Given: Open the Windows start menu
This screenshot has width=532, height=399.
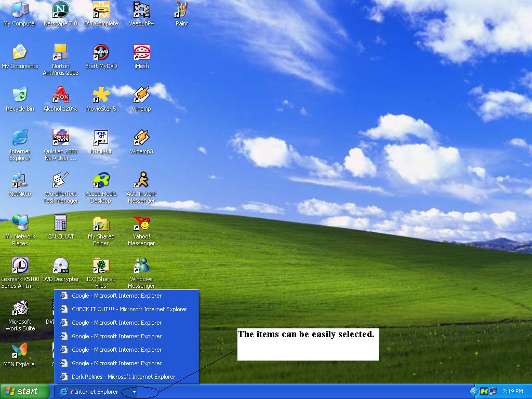Looking at the screenshot, I should click(x=24, y=392).
